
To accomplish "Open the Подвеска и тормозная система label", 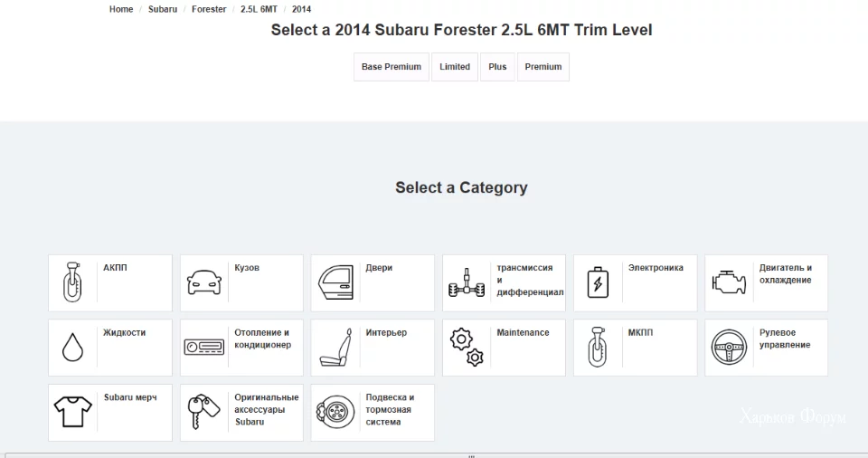I will pos(390,410).
